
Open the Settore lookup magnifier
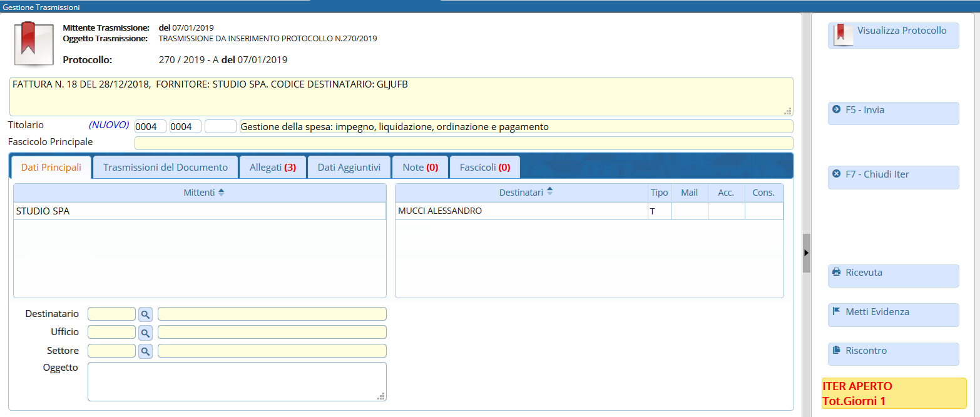(145, 351)
